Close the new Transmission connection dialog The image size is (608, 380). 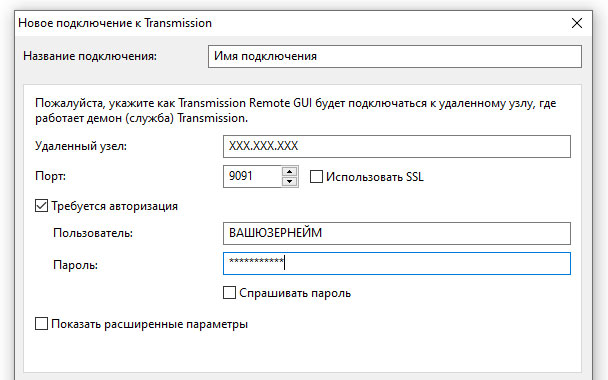[577, 23]
